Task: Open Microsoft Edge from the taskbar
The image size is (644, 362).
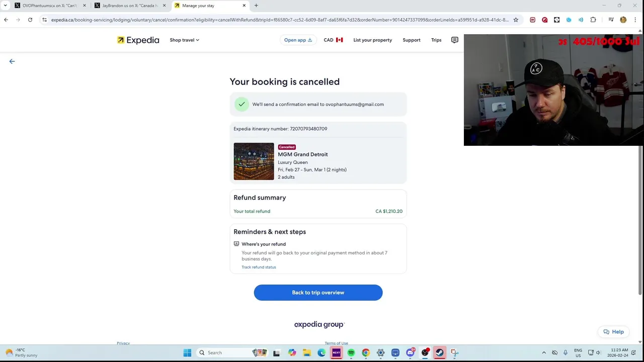Action: point(321,353)
